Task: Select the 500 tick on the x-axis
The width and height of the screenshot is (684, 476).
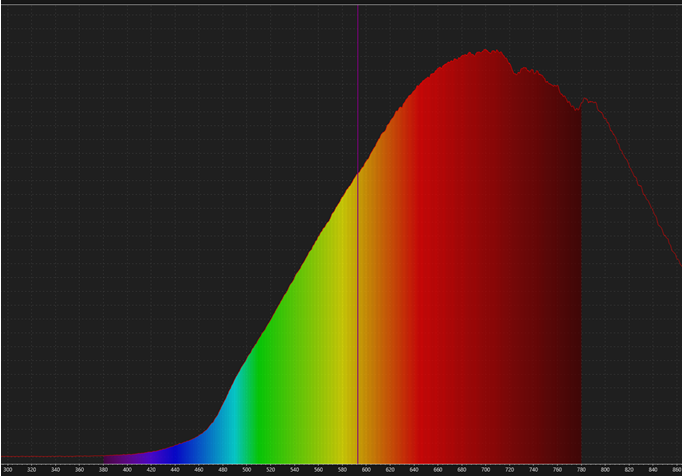Action: pyautogui.click(x=247, y=469)
